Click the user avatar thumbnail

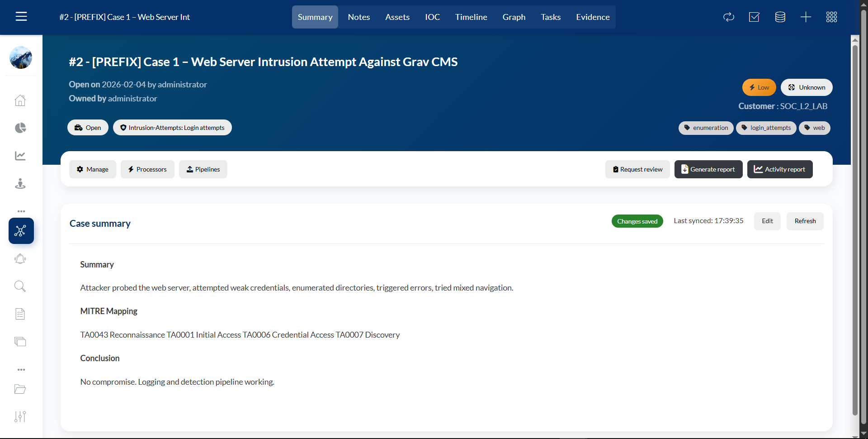click(21, 57)
